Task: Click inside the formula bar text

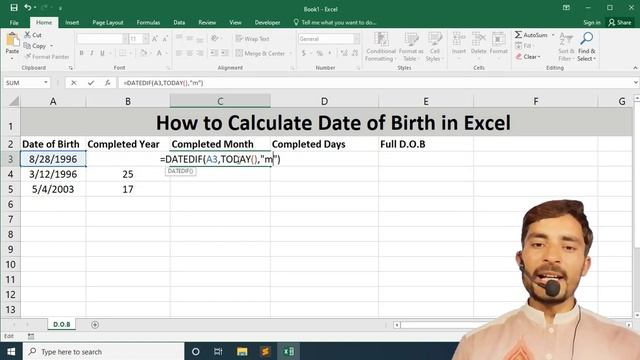Action: point(163,83)
